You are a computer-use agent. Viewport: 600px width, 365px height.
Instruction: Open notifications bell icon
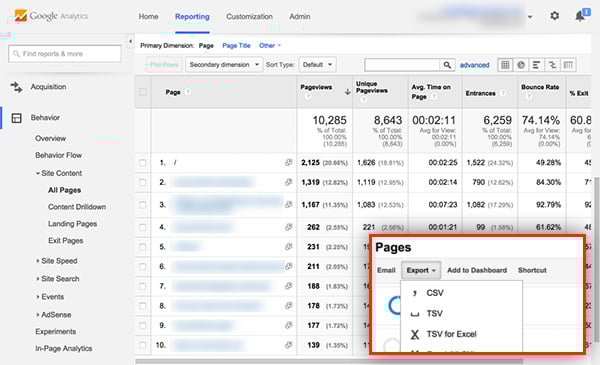coord(581,16)
